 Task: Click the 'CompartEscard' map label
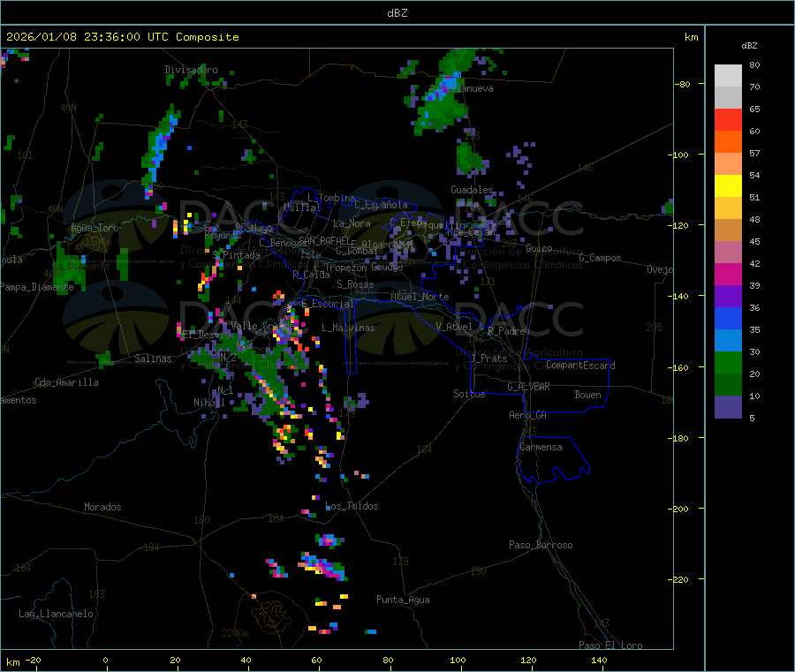[580, 366]
